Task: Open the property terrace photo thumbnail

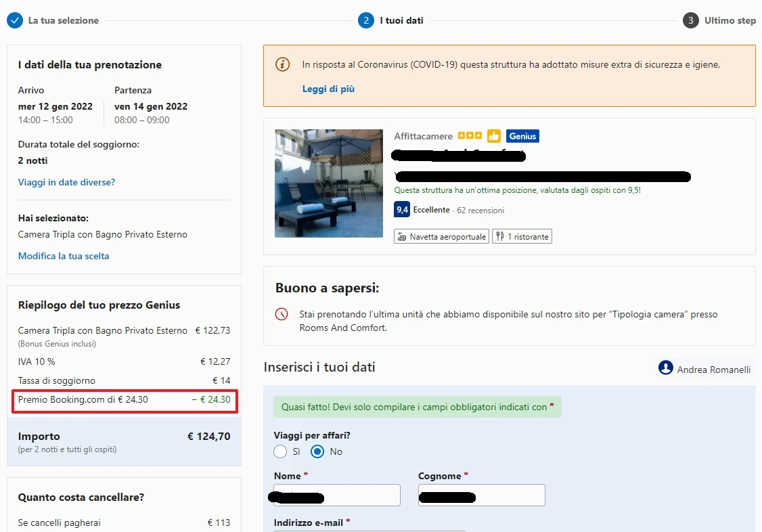Action: click(x=329, y=183)
